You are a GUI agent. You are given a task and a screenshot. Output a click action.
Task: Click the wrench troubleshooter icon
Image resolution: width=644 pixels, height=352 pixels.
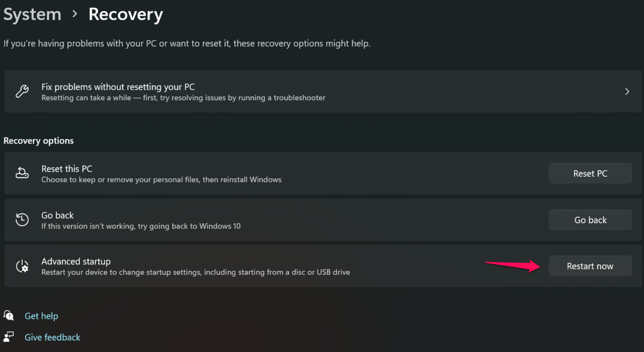22,92
